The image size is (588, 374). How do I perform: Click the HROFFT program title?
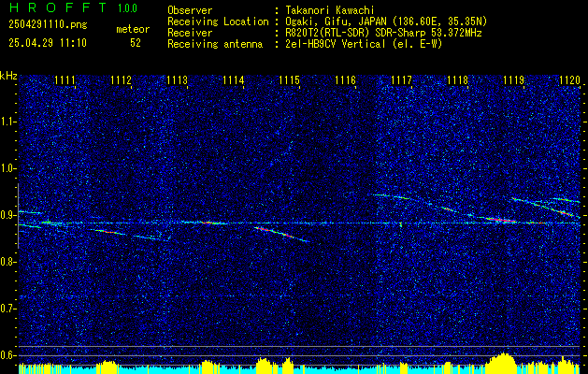pyautogui.click(x=58, y=7)
